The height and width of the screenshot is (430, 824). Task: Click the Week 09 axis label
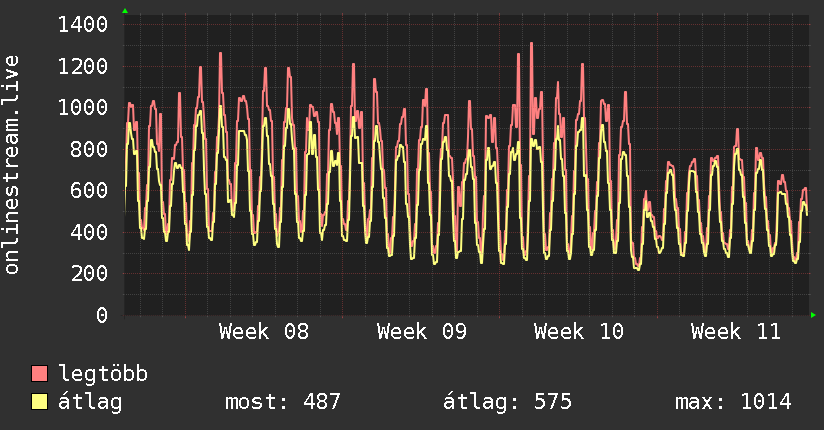coord(421,332)
